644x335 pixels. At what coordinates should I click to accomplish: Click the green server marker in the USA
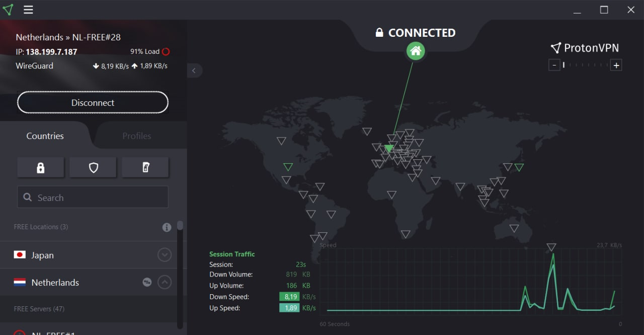tap(288, 167)
